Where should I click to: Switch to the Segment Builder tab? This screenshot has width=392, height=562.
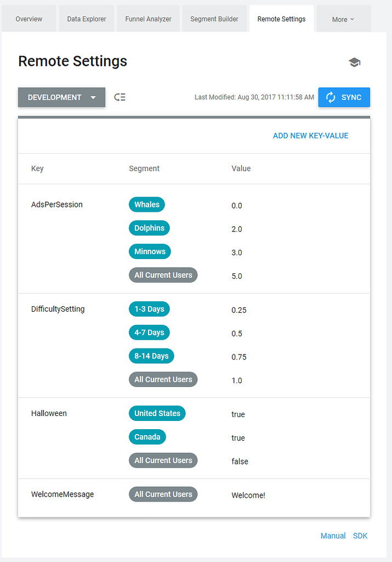point(214,18)
